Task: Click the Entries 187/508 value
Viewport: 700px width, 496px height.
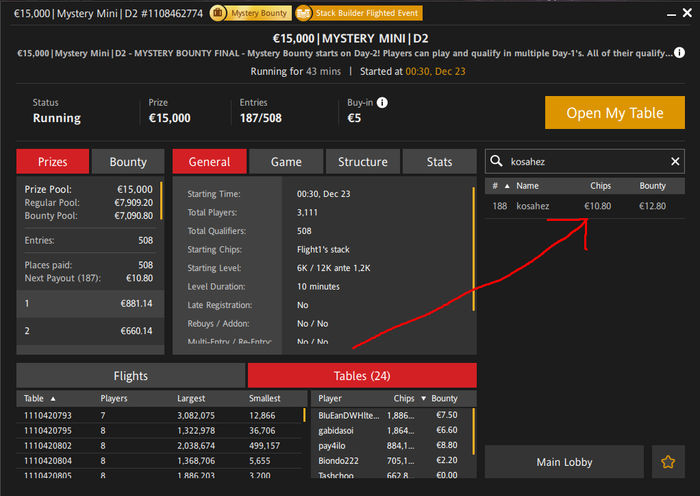Action: point(261,118)
